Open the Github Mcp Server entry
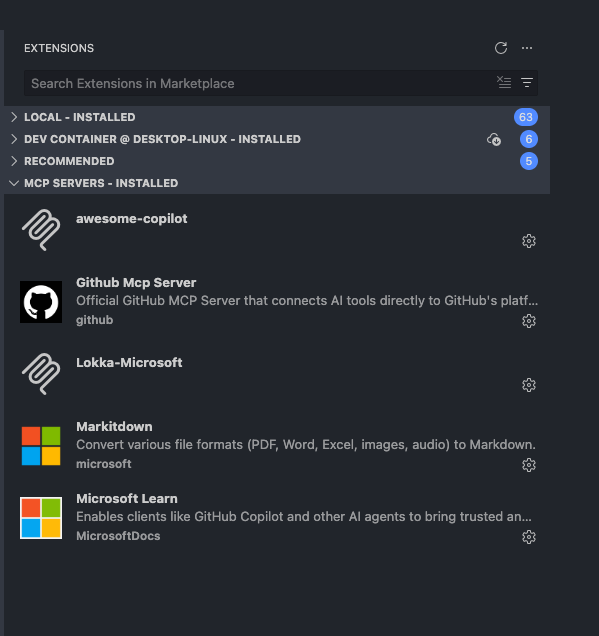 277,302
